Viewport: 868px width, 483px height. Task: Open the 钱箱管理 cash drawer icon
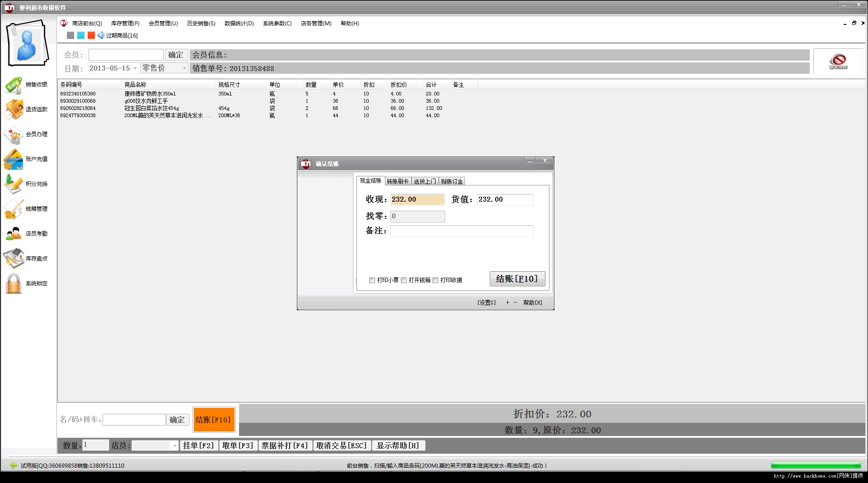coord(14,209)
